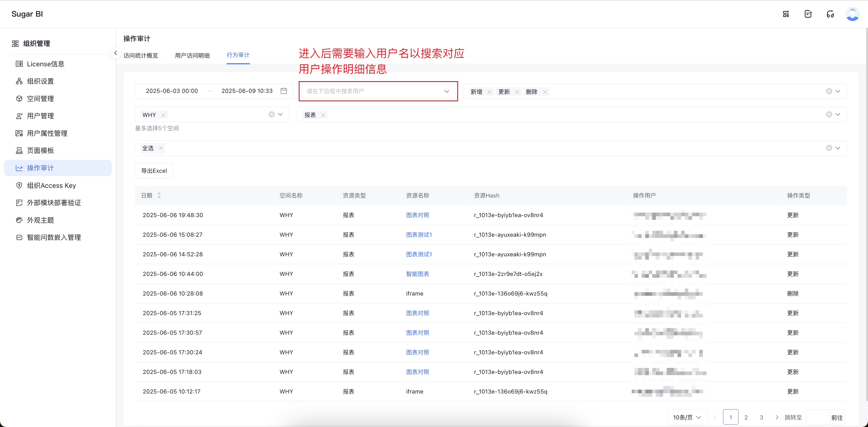868x427 pixels.
Task: Click iframe resource in 10:12:17 row
Action: tap(414, 391)
